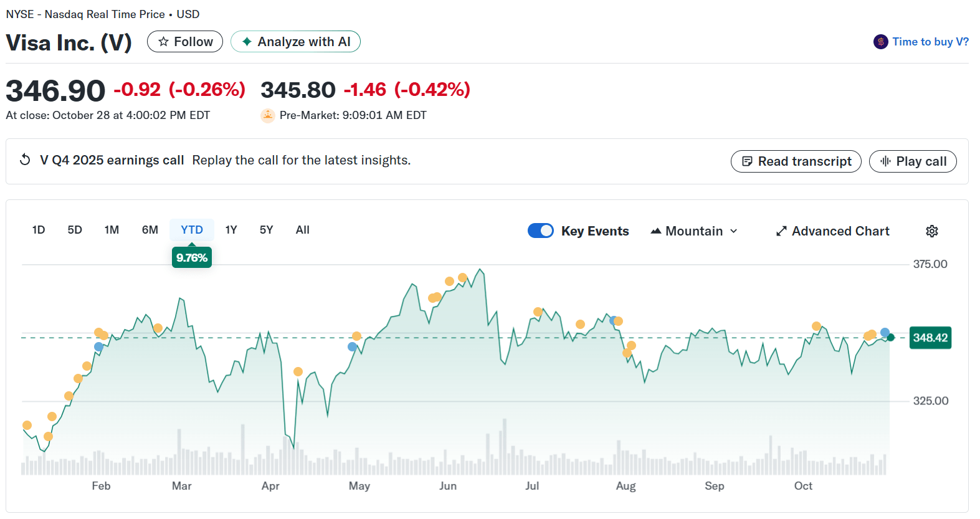Click the pre-market sunrise icon
This screenshot has width=980, height=519.
pos(267,115)
